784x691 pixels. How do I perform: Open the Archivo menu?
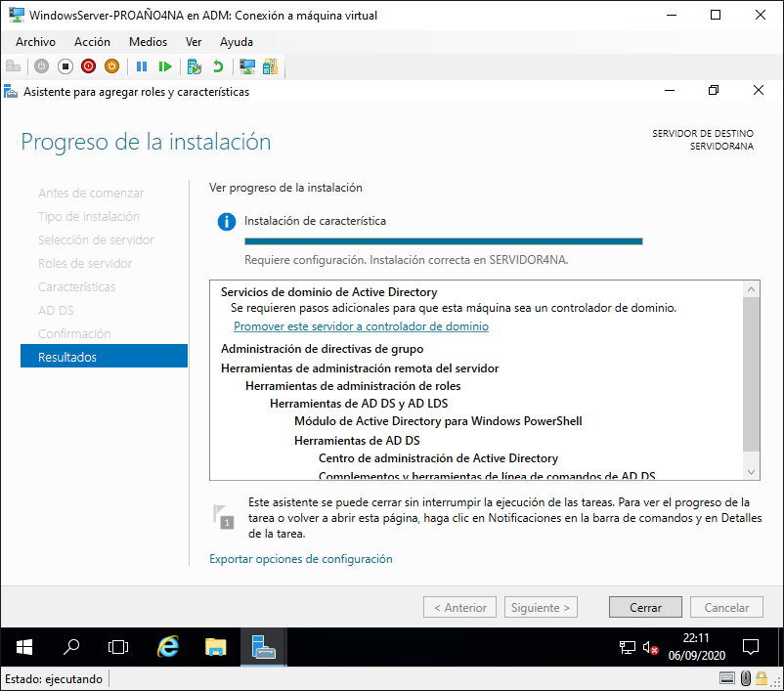pos(35,42)
